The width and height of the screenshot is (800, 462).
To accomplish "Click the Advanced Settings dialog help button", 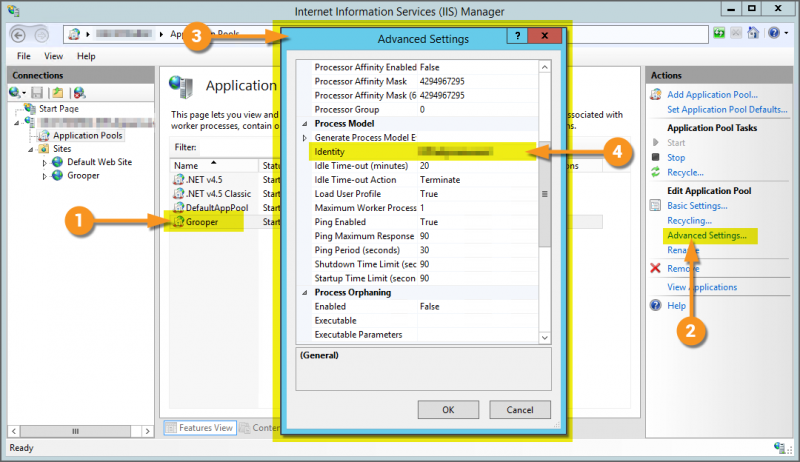I will click(517, 36).
